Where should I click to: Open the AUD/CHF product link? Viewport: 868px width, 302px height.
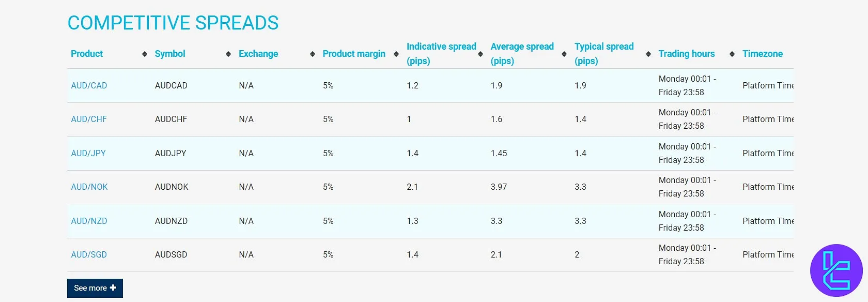(88, 119)
